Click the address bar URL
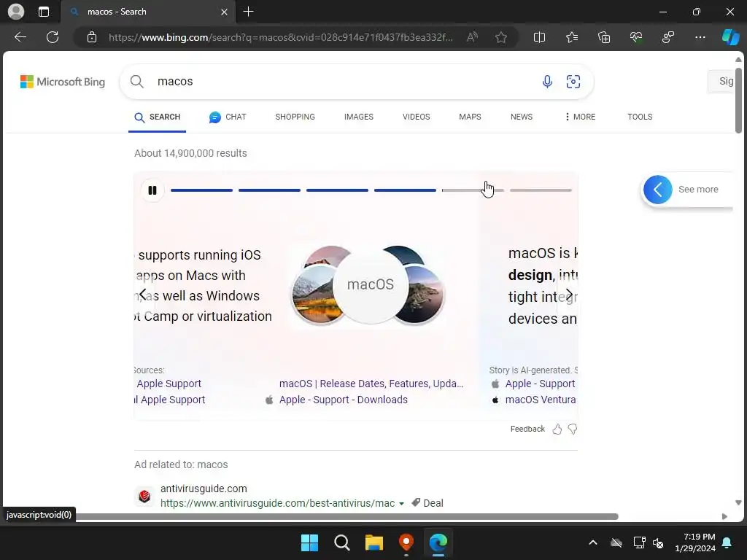Image resolution: width=747 pixels, height=560 pixels. click(280, 37)
